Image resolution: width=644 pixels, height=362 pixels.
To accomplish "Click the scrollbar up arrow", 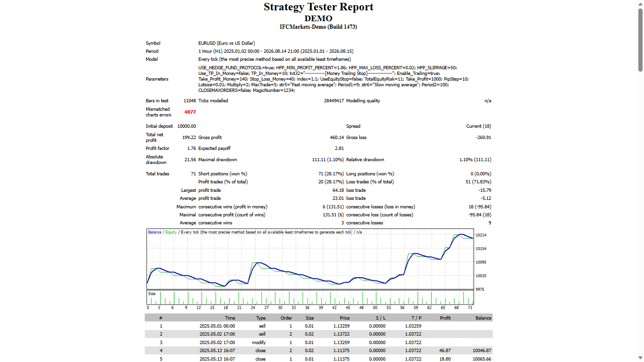I will pyautogui.click(x=641, y=4).
